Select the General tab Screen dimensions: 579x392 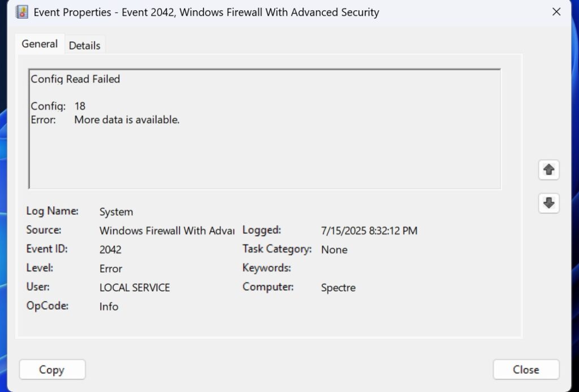tap(39, 43)
